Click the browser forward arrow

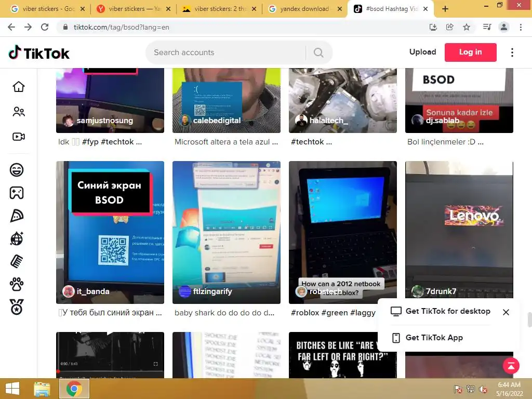(28, 27)
